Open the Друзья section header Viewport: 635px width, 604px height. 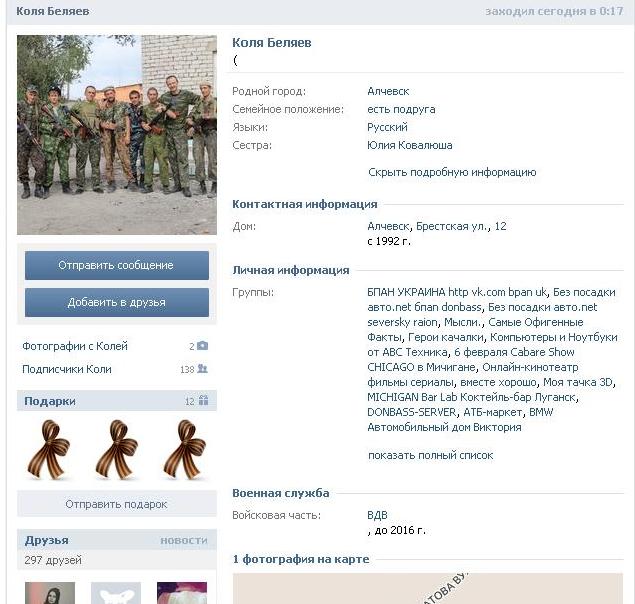[x=47, y=540]
